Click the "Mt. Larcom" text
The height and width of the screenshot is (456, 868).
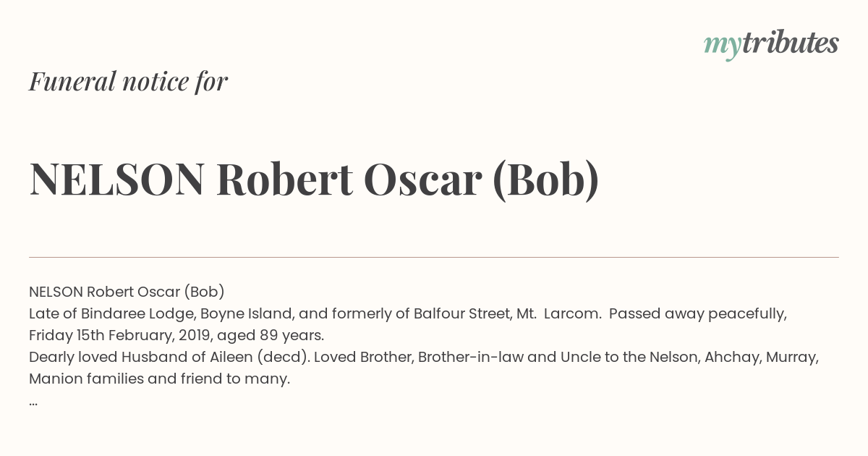557,313
